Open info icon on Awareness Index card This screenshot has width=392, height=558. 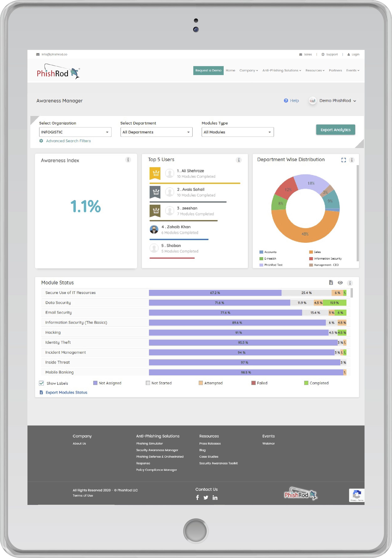128,160
